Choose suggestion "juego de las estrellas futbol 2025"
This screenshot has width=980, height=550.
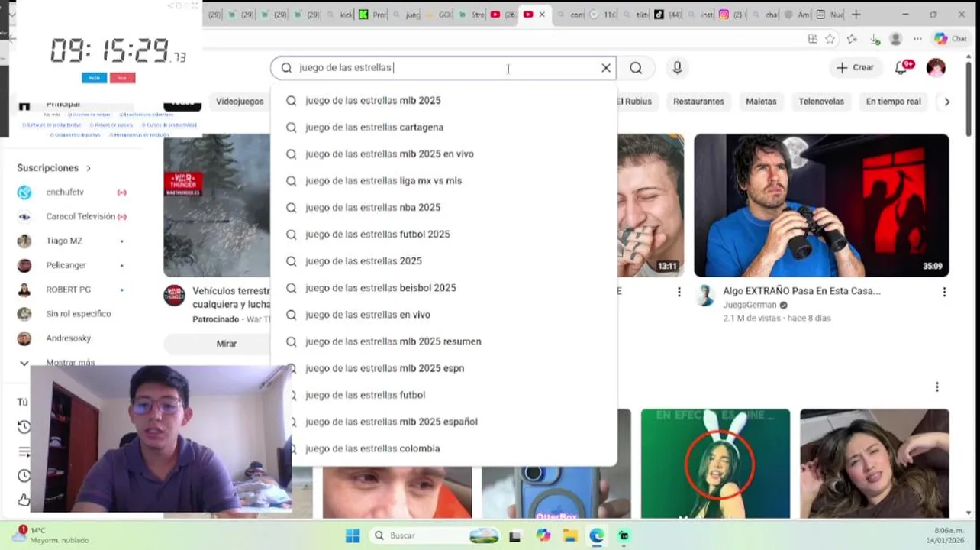(443, 235)
